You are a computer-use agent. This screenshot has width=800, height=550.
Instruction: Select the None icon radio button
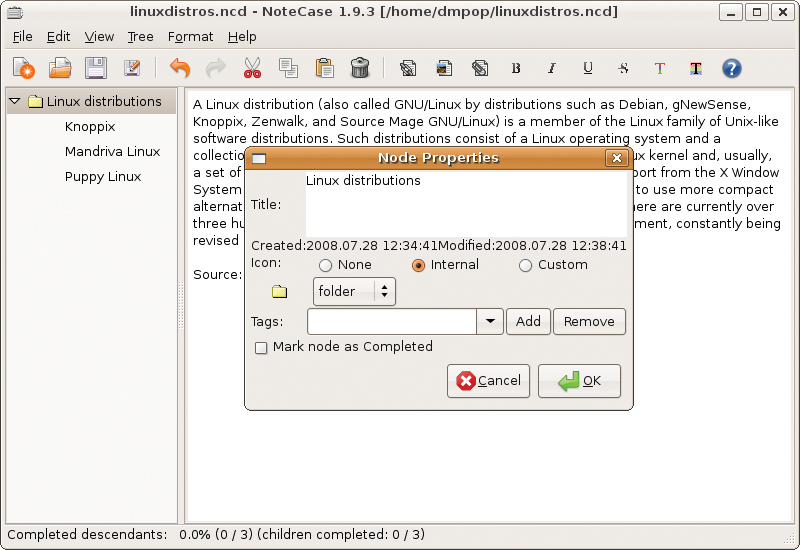pyautogui.click(x=325, y=265)
